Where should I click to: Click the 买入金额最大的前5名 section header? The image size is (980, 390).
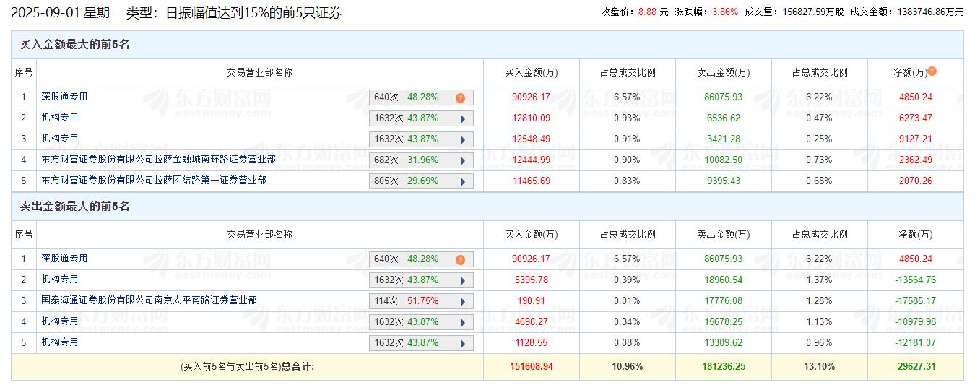pos(75,45)
